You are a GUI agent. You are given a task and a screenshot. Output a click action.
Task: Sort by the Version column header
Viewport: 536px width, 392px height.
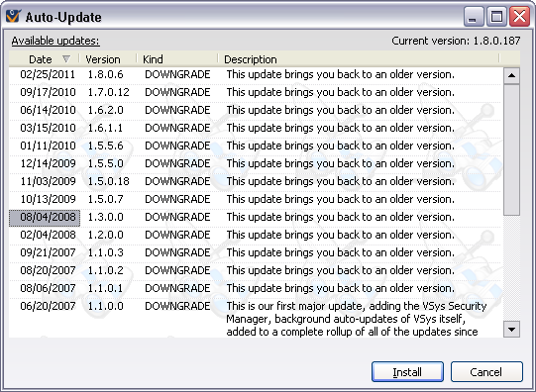coord(108,59)
